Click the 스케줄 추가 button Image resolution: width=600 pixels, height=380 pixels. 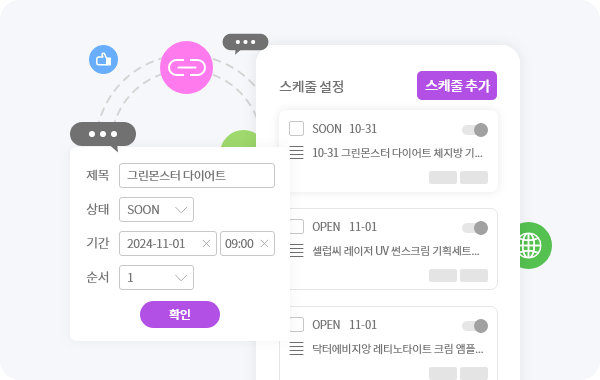[x=457, y=85]
